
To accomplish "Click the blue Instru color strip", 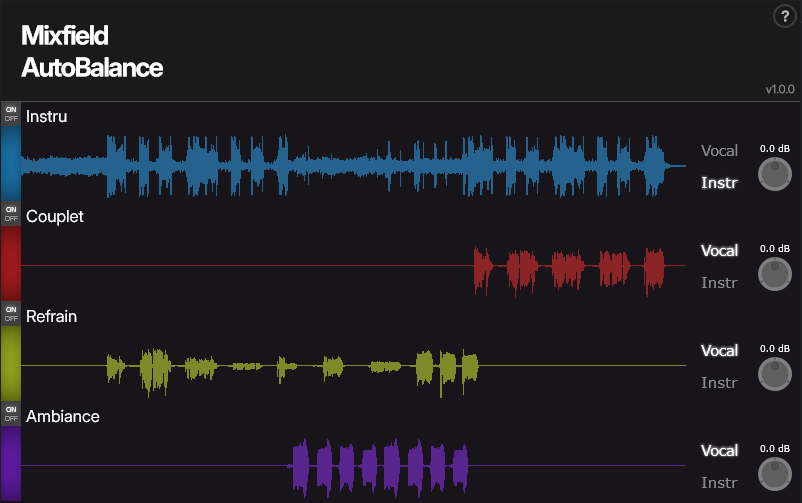I will click(10, 162).
